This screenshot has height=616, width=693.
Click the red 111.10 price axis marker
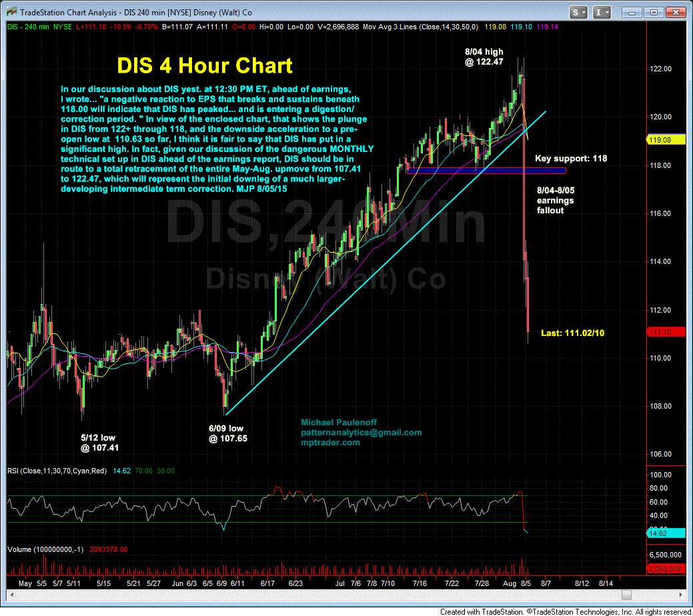pyautogui.click(x=666, y=332)
